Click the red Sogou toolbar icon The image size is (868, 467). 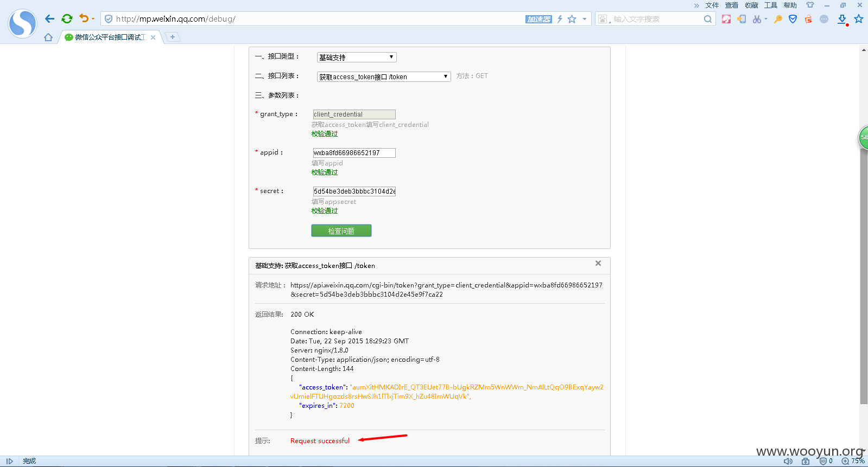[x=808, y=19]
